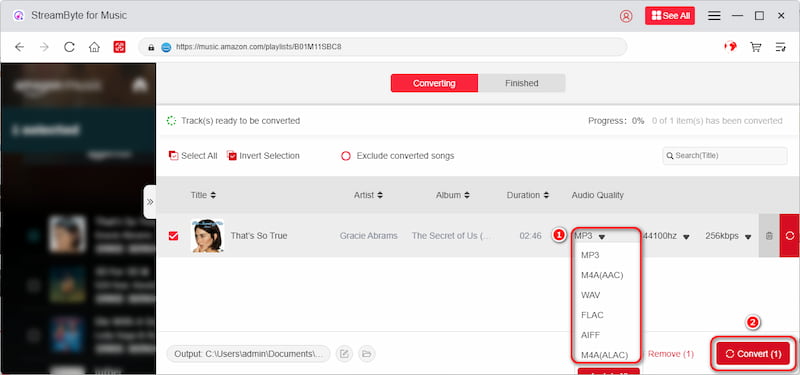Click the user account icon

coord(626,16)
